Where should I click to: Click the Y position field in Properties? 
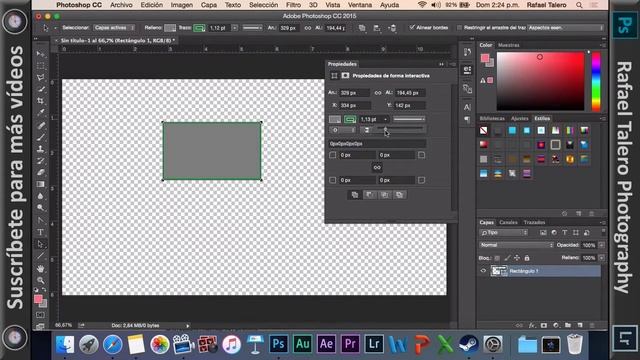(x=410, y=105)
